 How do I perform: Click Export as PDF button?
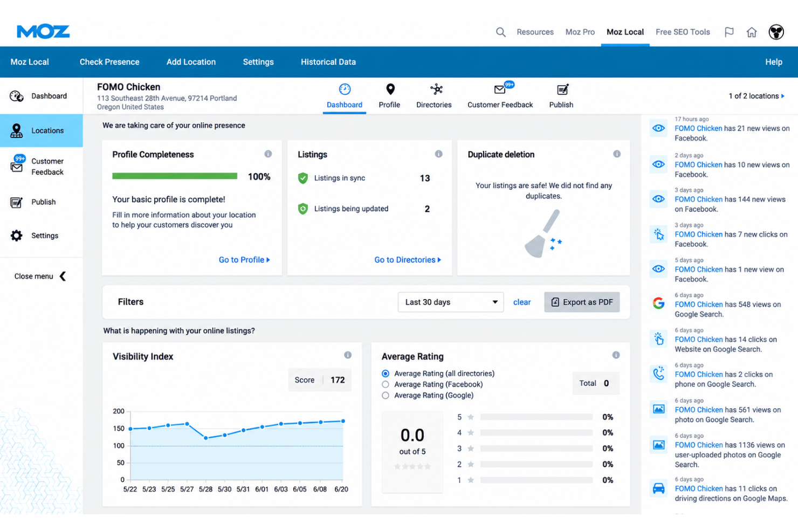point(582,302)
